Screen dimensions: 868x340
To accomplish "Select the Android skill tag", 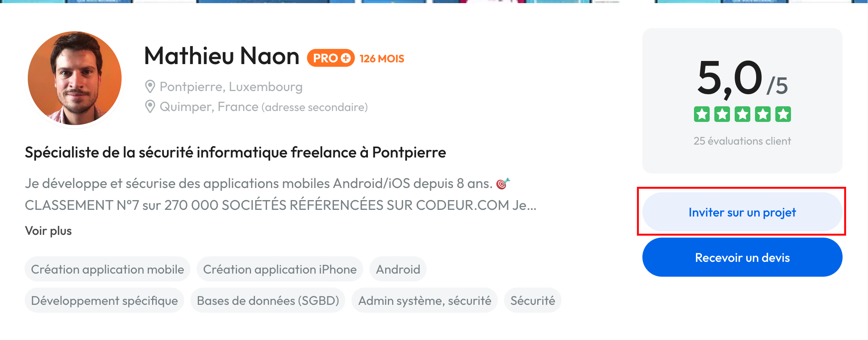I will point(398,269).
